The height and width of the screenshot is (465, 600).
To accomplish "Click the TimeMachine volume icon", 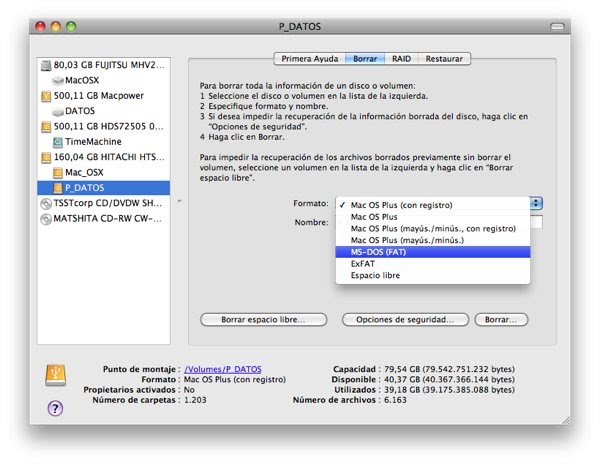I will (58, 142).
